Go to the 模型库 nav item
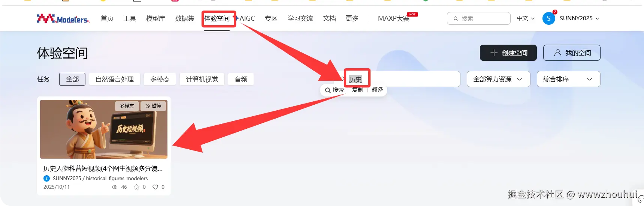 coord(155,18)
